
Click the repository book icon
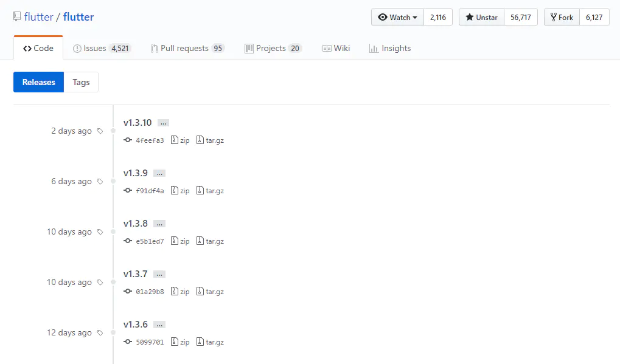(x=17, y=16)
